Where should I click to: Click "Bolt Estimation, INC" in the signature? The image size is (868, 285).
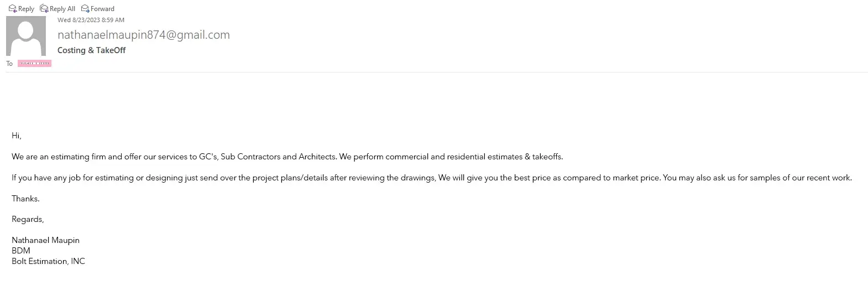pos(48,261)
